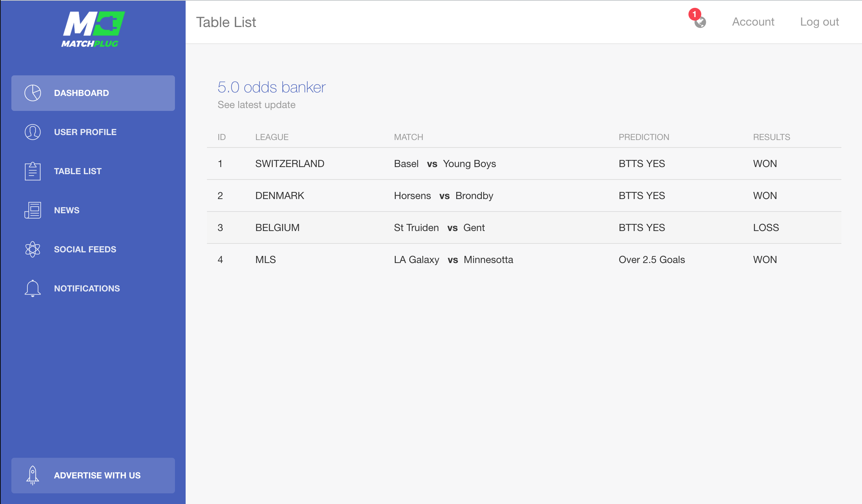Open the Account link

[753, 22]
